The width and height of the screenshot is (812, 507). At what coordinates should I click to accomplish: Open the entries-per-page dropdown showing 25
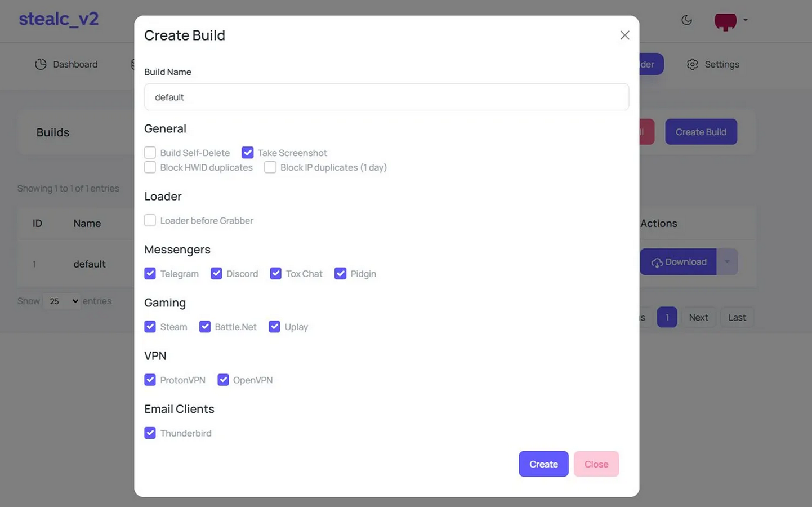[x=61, y=301]
